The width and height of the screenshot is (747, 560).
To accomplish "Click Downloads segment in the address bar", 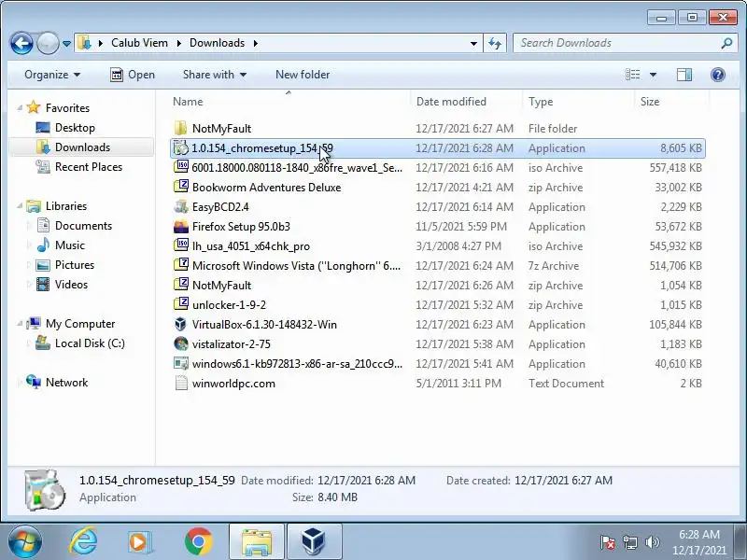I will coord(217,43).
